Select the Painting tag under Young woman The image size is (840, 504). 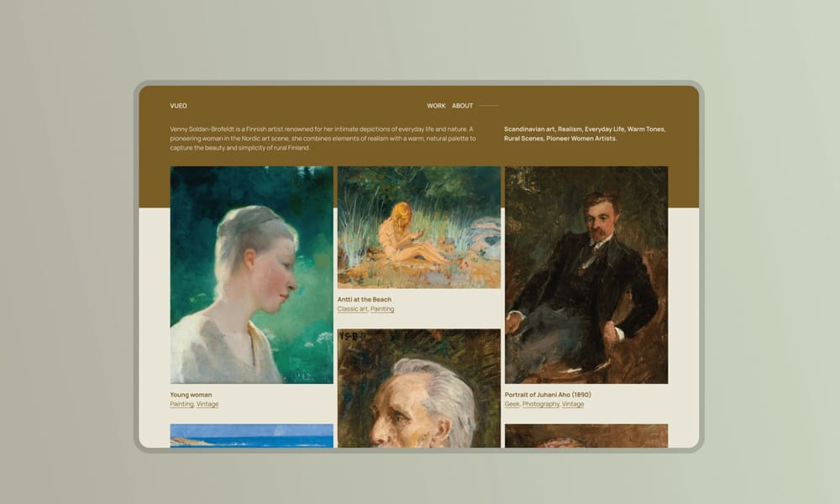181,404
